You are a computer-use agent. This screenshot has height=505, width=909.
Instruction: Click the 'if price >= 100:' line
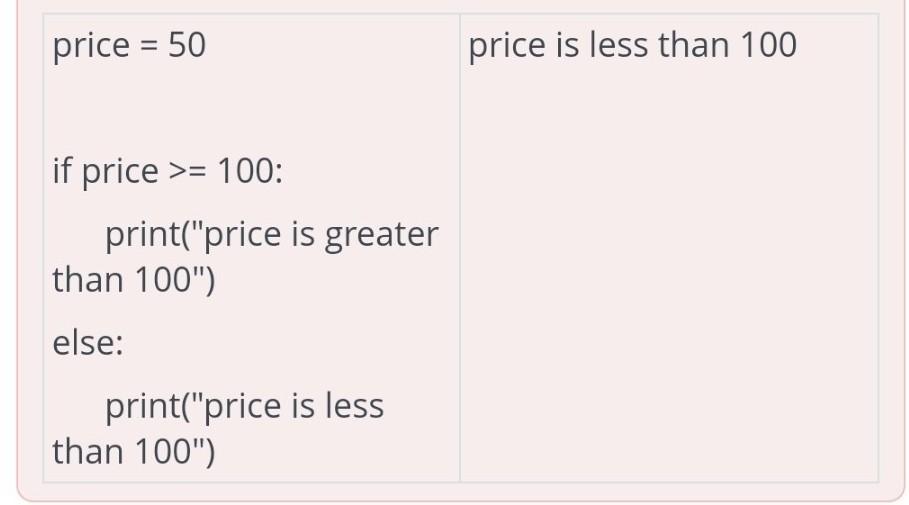tap(168, 171)
